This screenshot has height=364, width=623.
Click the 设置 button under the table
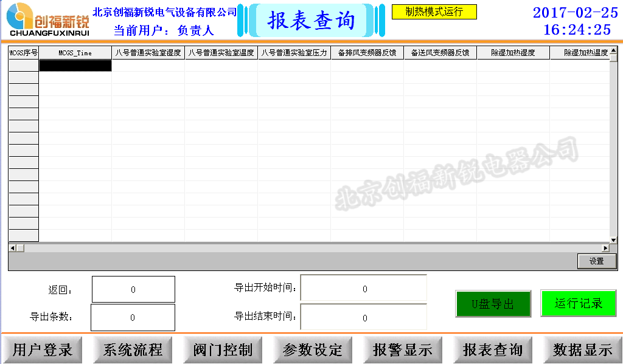click(597, 261)
